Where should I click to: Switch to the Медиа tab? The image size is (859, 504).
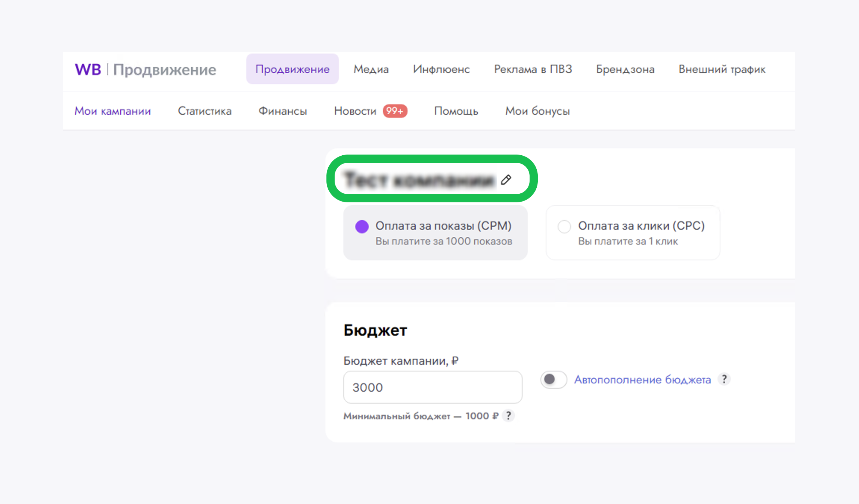pyautogui.click(x=371, y=69)
